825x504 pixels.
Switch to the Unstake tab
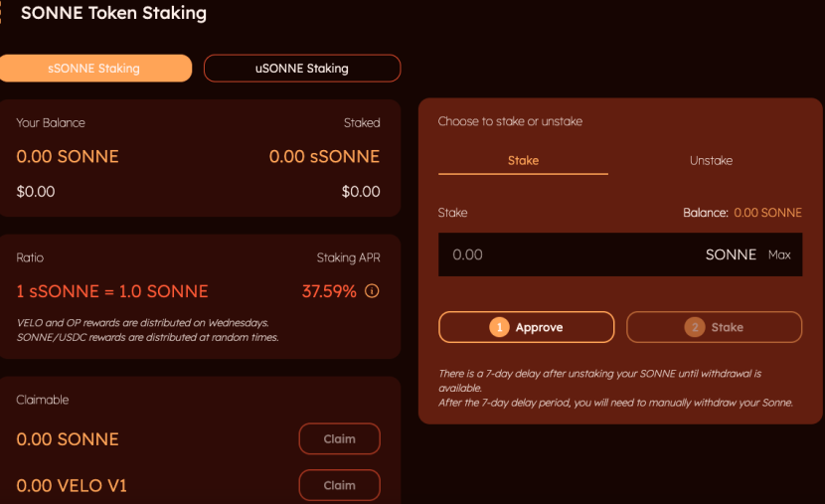tap(711, 160)
